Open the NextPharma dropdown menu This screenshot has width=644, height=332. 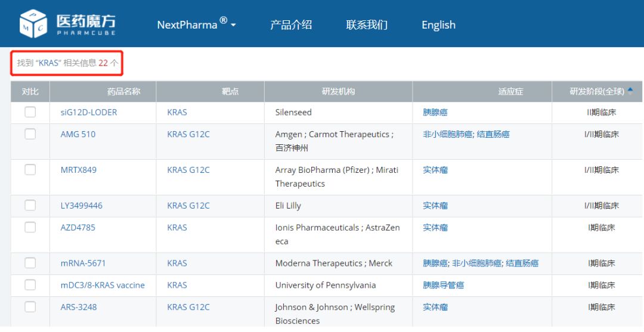(196, 24)
